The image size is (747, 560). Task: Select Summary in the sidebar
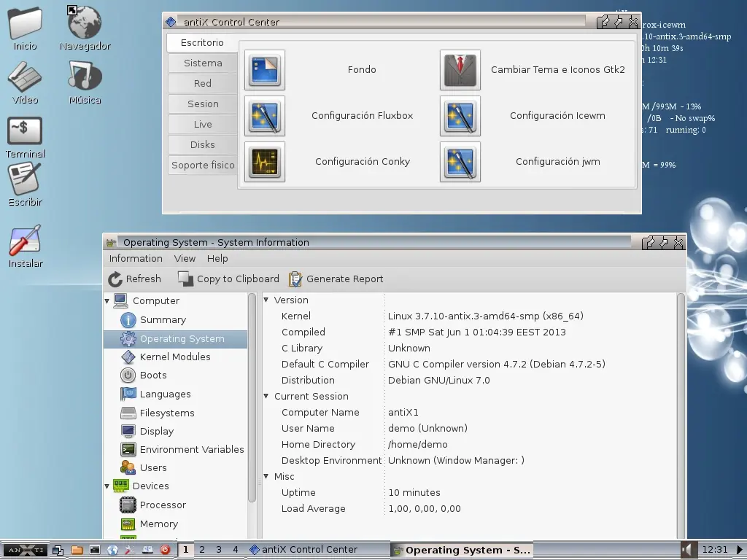pyautogui.click(x=163, y=320)
